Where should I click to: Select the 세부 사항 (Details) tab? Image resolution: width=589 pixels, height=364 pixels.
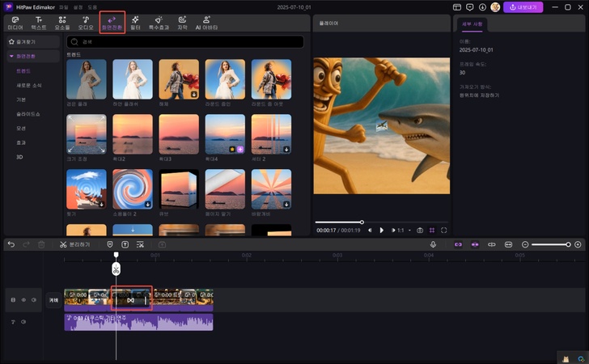coord(472,24)
